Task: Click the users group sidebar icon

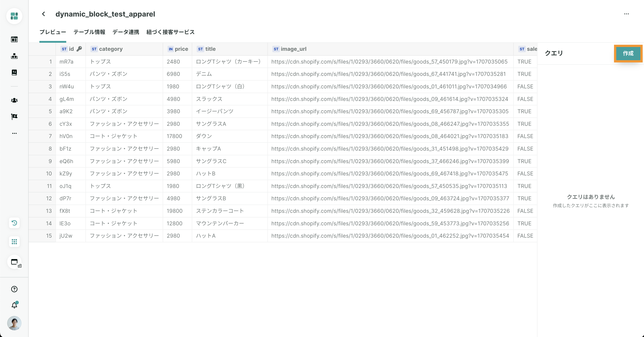Action: point(14,100)
